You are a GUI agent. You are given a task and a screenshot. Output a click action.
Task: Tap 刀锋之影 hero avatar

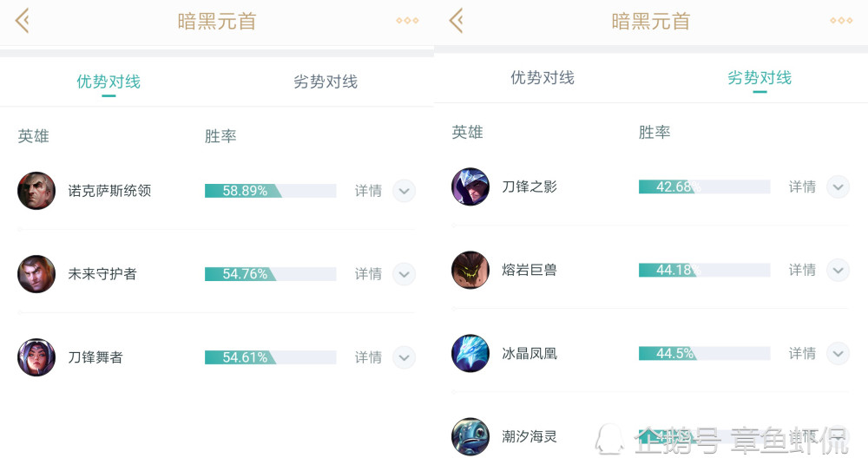pos(470,187)
